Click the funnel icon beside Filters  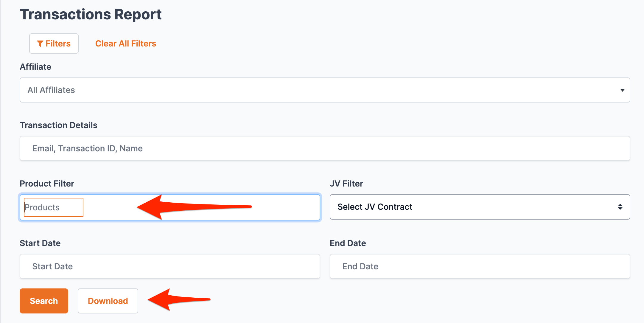pyautogui.click(x=40, y=44)
